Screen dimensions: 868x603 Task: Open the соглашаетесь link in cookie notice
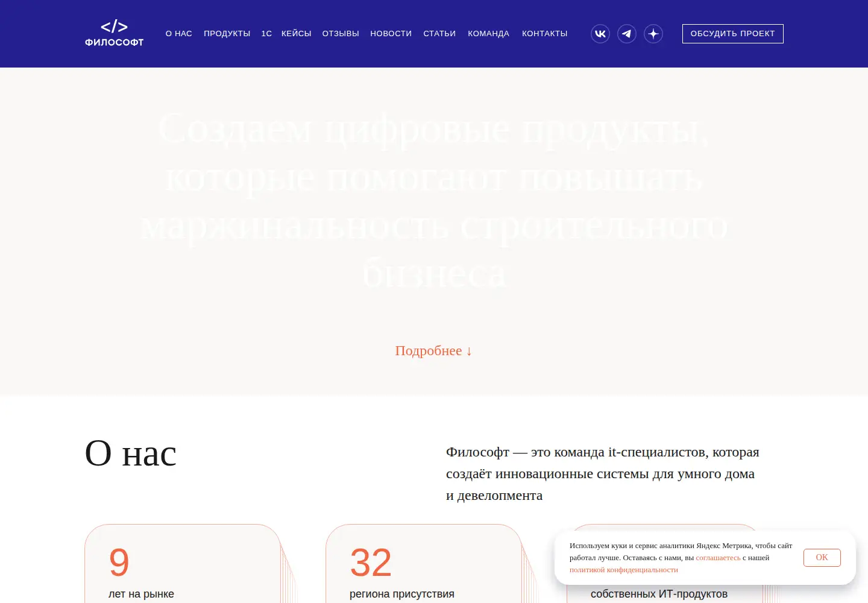click(x=718, y=558)
